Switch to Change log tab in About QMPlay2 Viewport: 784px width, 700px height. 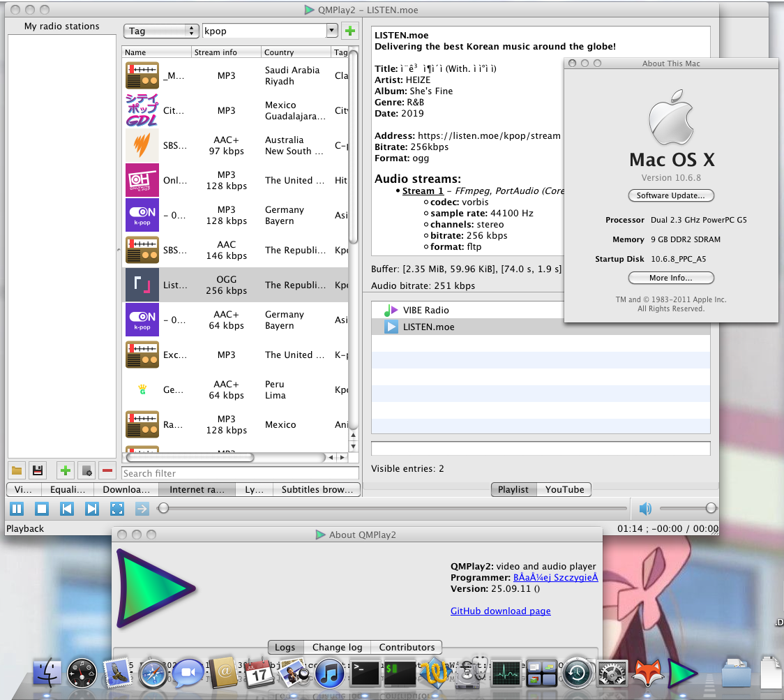pos(337,647)
